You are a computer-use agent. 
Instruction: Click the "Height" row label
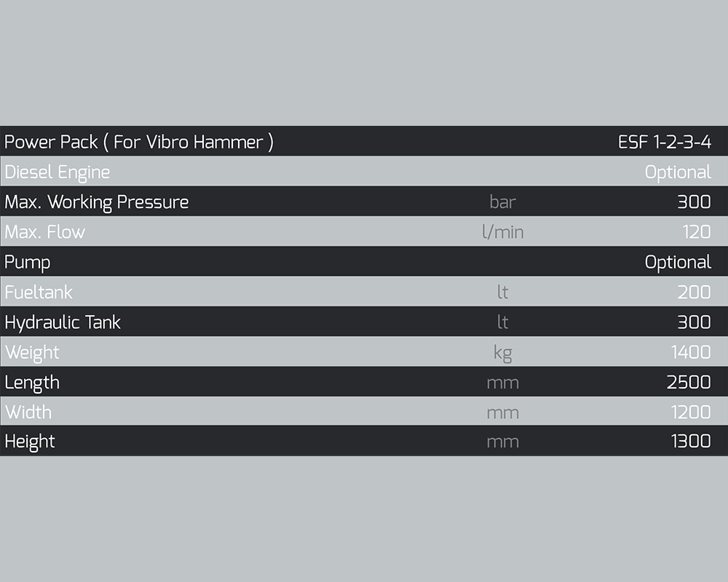(x=30, y=442)
